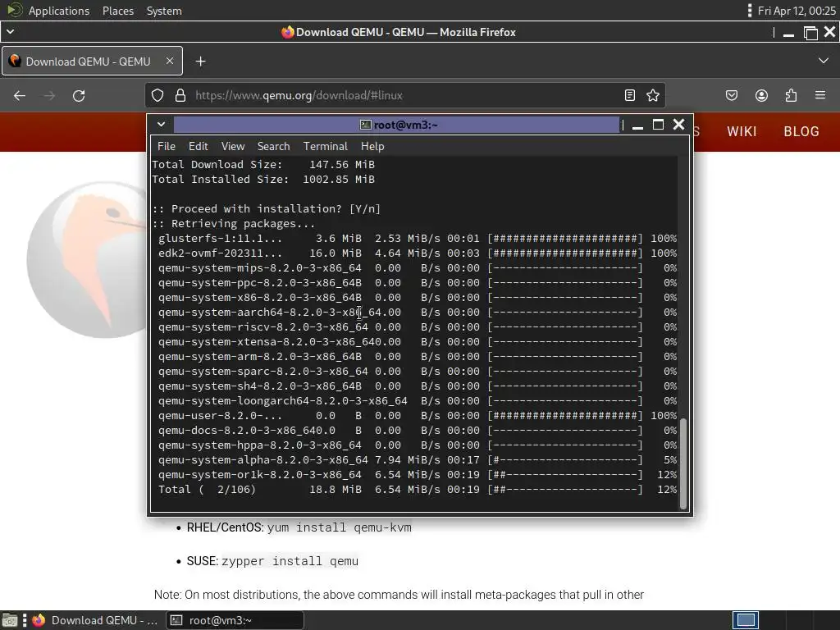
Task: Switch to root@vm3 terminal in taskbar
Action: (235, 620)
